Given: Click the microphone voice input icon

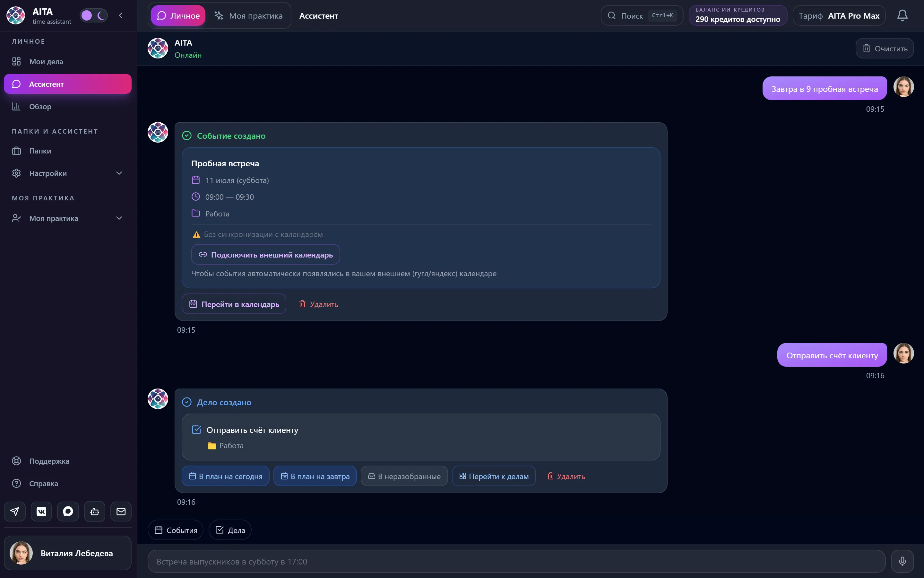Looking at the screenshot, I should [x=902, y=561].
